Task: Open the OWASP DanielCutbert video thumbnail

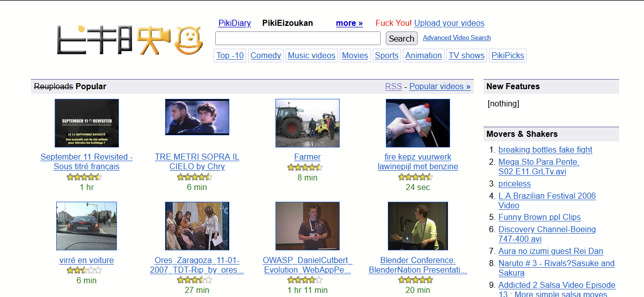Action: pyautogui.click(x=307, y=226)
